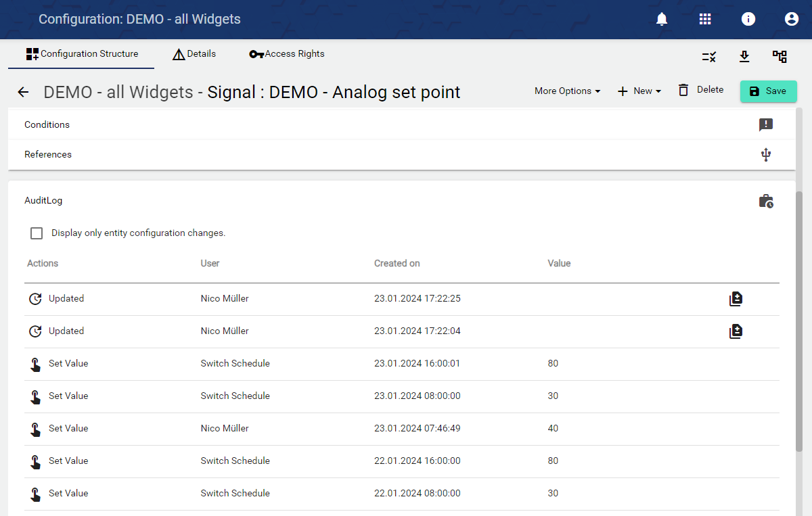Switch to the Details tab
This screenshot has width=812, height=516.
pos(194,54)
